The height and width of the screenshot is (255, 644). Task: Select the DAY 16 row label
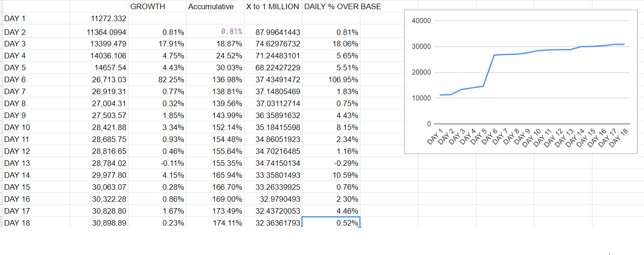coord(36,199)
